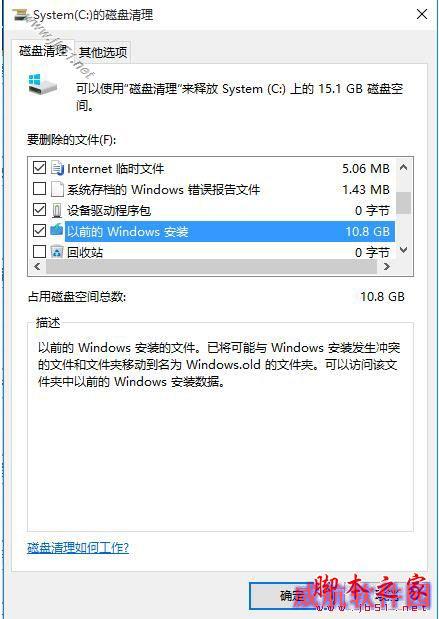The width and height of the screenshot is (439, 619).
Task: Check the 回收站 checkbox
Action: click(x=39, y=251)
